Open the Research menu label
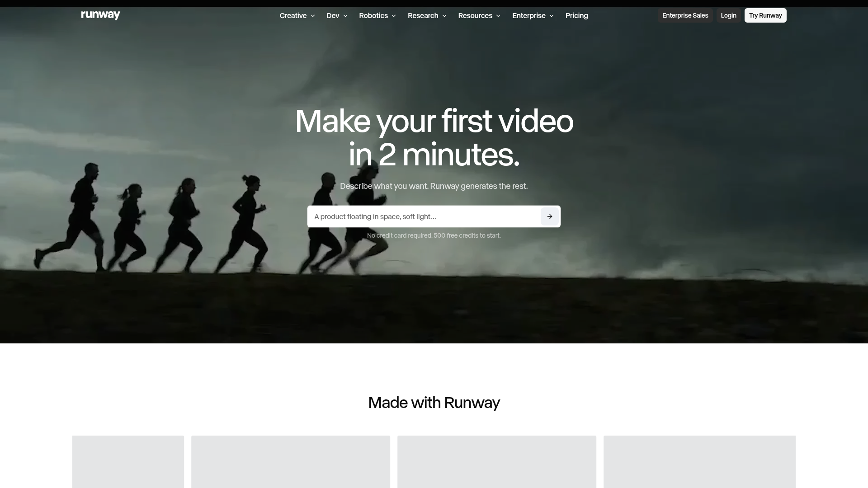 [x=423, y=15]
